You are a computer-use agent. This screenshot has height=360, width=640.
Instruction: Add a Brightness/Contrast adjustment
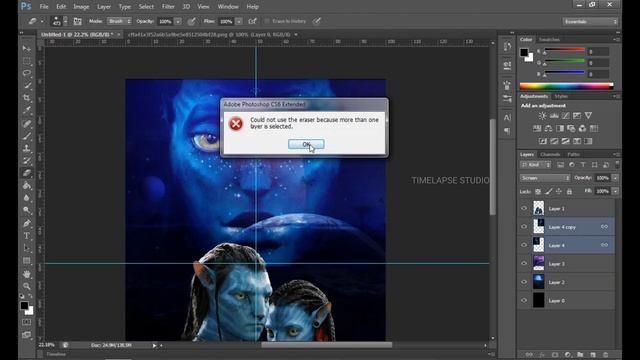(542, 116)
